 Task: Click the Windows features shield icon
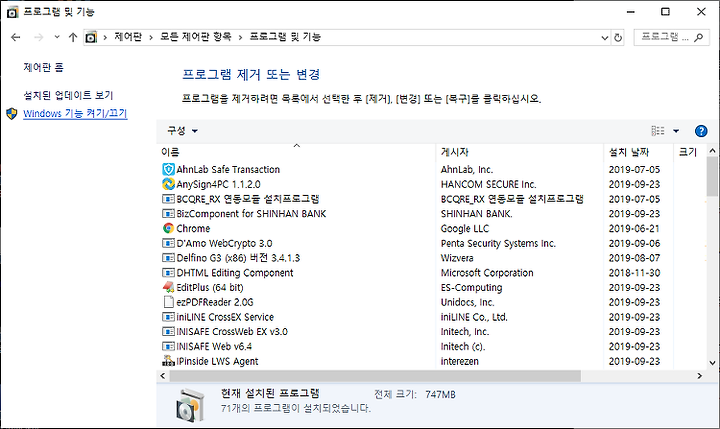click(x=11, y=113)
